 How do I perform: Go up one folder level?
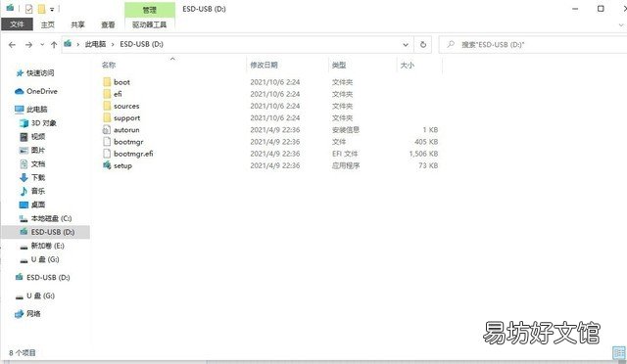[54, 45]
